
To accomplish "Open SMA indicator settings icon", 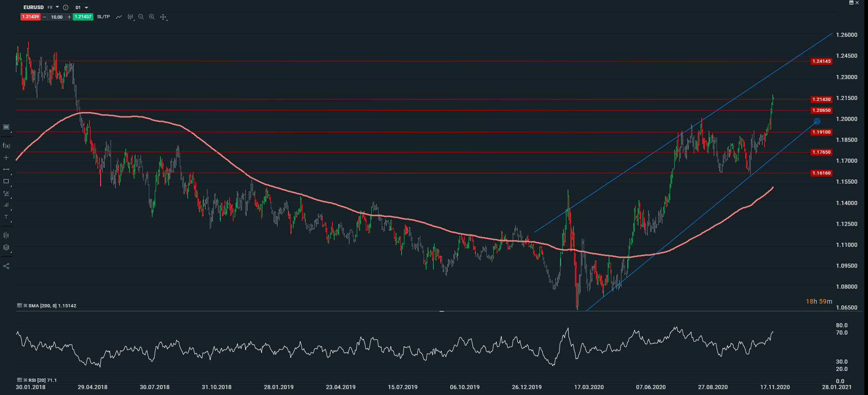I will (x=20, y=305).
